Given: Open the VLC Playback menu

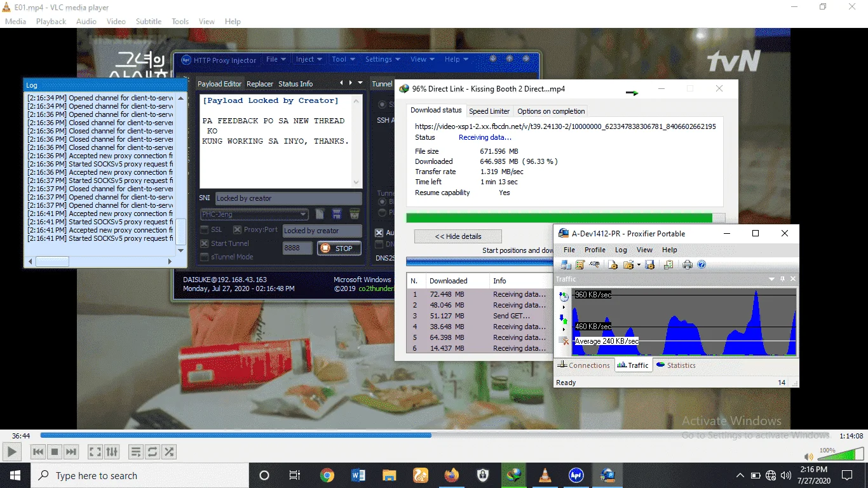Looking at the screenshot, I should tap(51, 21).
